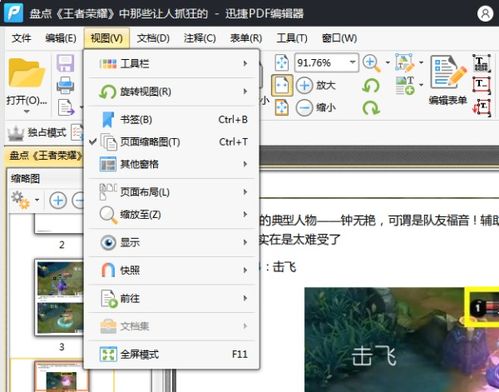The image size is (499, 392).
Task: Open the 编辑(E) menu
Action: click(x=61, y=38)
